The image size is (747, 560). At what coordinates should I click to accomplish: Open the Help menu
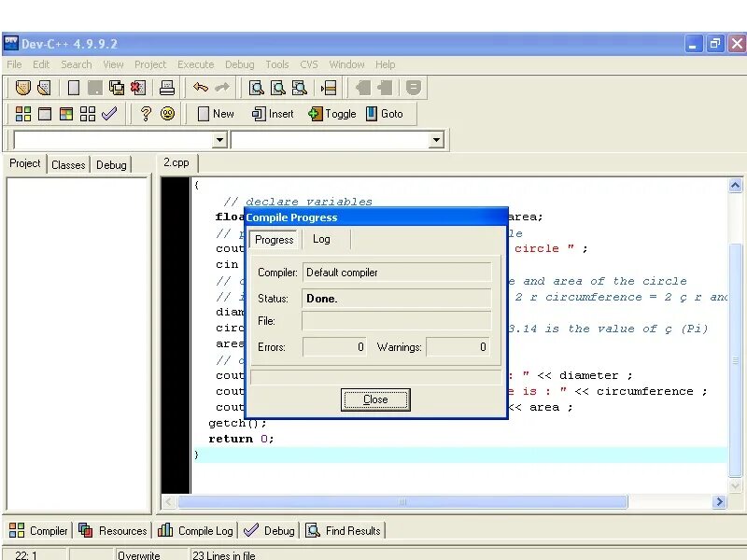[x=385, y=64]
